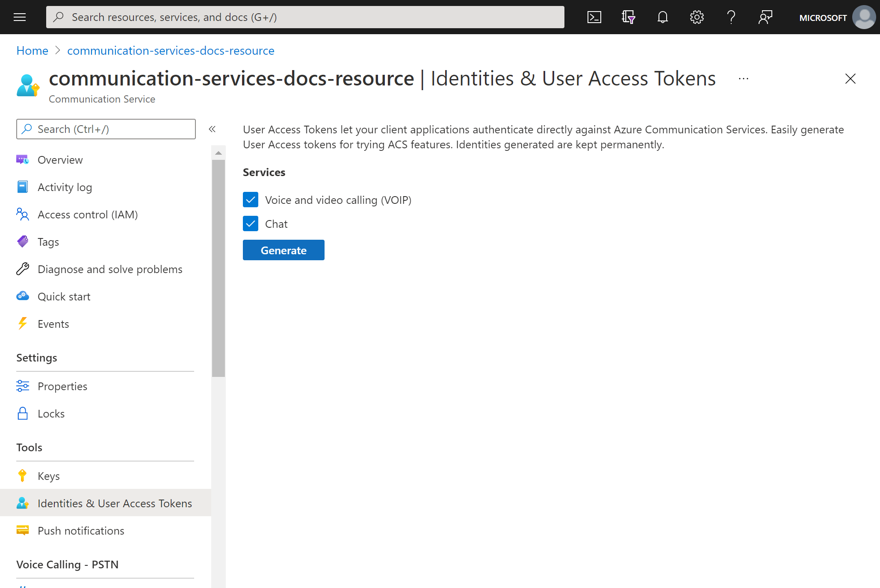Click Generate to create user access token
Viewport: 880px width, 588px height.
pos(283,250)
